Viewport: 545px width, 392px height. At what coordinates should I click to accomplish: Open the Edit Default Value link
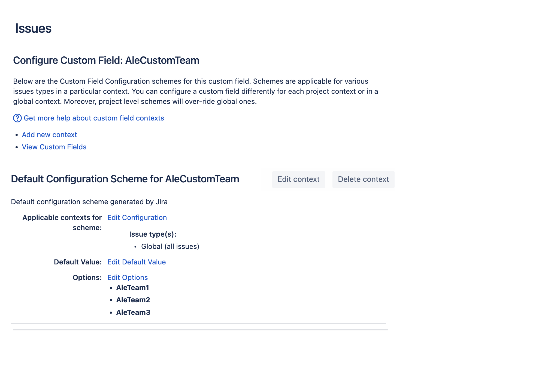coord(136,262)
